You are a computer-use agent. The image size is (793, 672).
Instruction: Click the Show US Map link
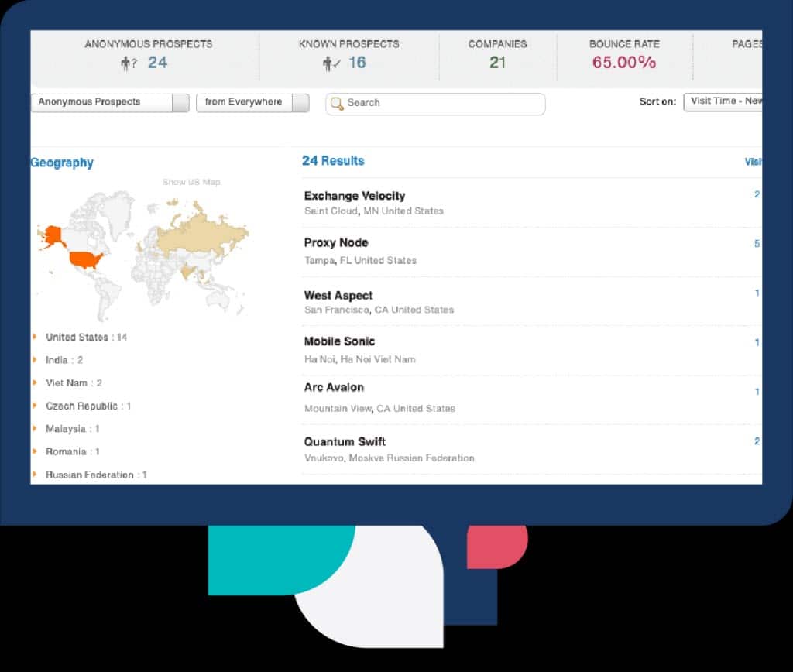[x=191, y=182]
